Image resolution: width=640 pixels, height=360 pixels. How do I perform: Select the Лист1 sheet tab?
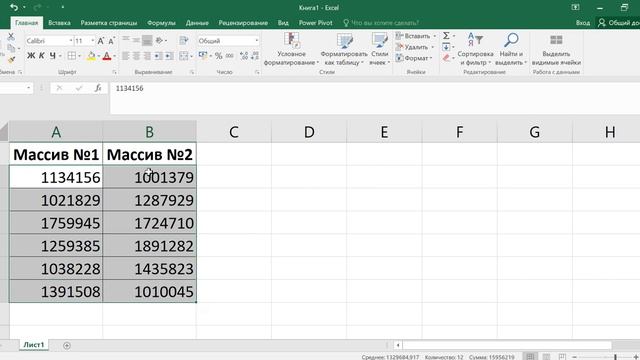[33, 345]
